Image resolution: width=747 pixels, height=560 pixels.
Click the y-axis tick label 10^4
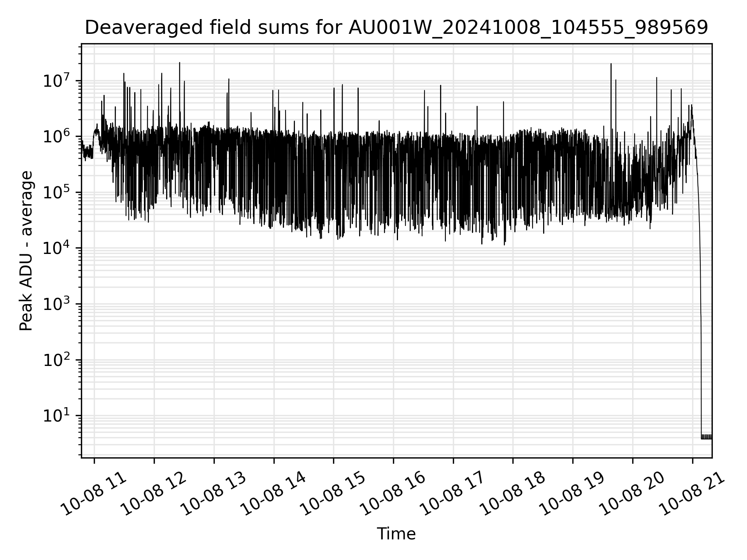point(57,248)
